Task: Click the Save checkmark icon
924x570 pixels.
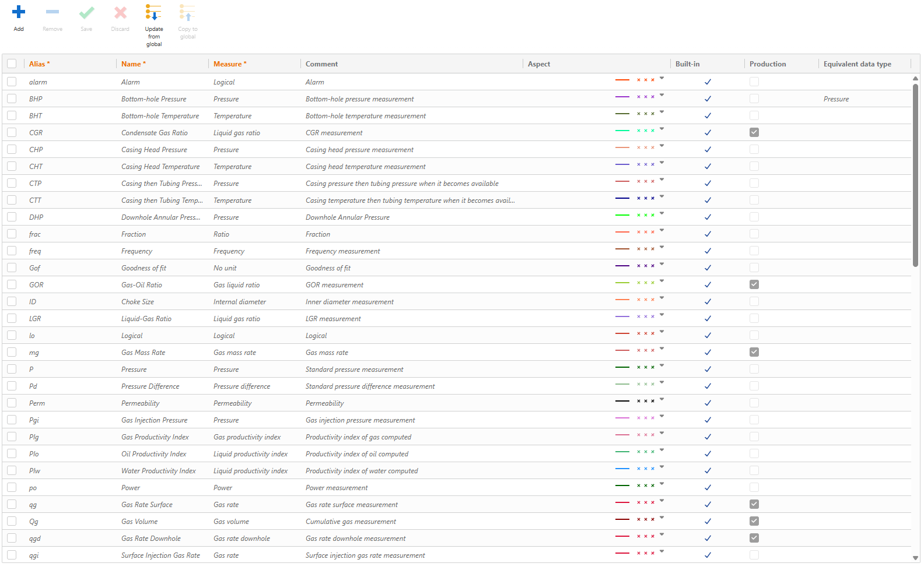Action: coord(86,12)
